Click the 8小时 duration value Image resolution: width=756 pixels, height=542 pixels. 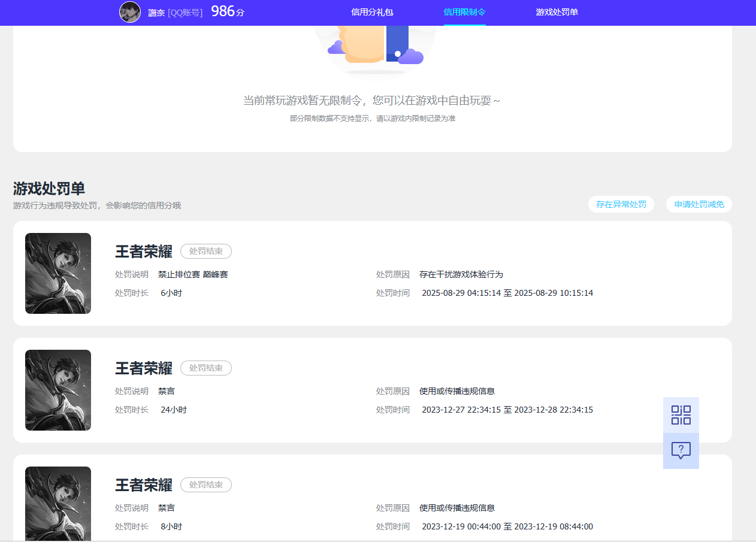pos(171,526)
